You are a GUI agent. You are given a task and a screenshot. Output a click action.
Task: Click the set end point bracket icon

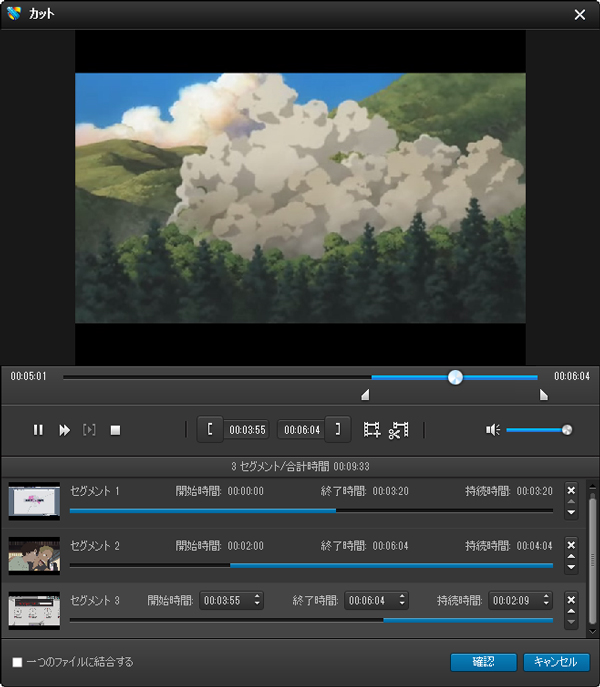pos(338,430)
